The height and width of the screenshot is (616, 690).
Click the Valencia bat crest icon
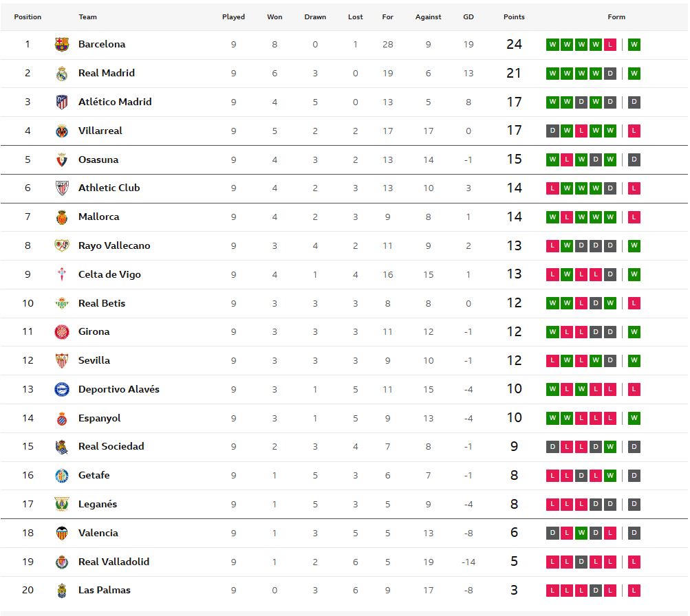click(x=62, y=533)
